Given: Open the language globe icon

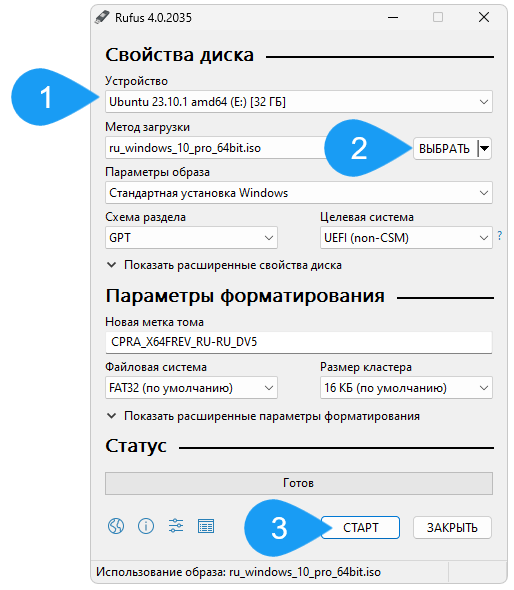Looking at the screenshot, I should [116, 526].
